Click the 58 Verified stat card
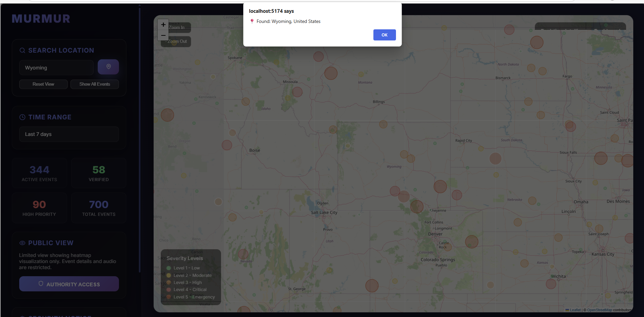644x317 pixels. click(x=99, y=173)
